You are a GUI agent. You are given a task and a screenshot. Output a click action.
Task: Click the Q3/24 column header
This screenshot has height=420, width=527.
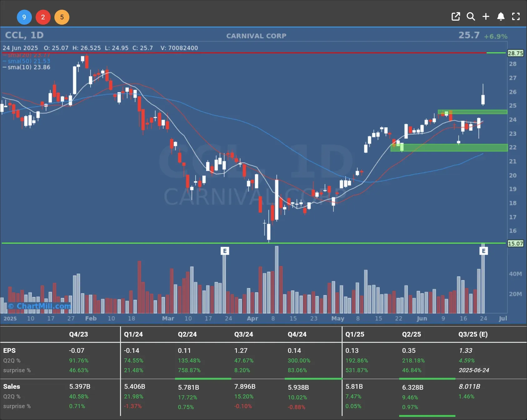tap(243, 334)
